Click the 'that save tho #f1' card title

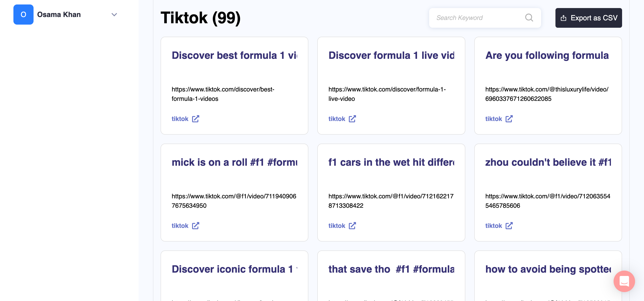tap(391, 269)
